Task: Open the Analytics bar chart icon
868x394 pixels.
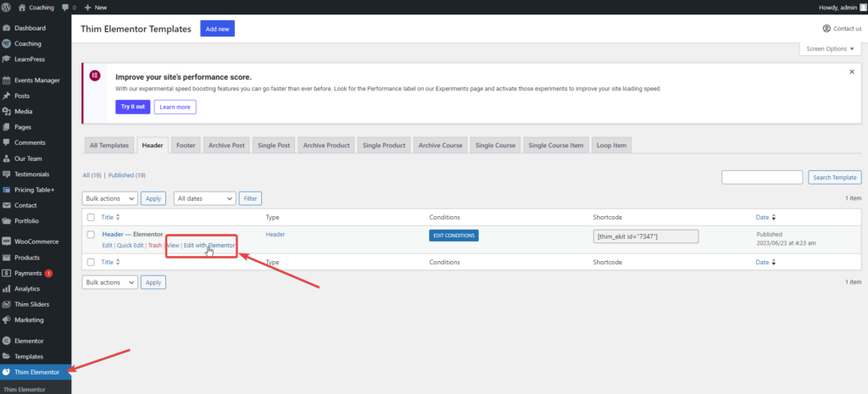Action: (7, 288)
